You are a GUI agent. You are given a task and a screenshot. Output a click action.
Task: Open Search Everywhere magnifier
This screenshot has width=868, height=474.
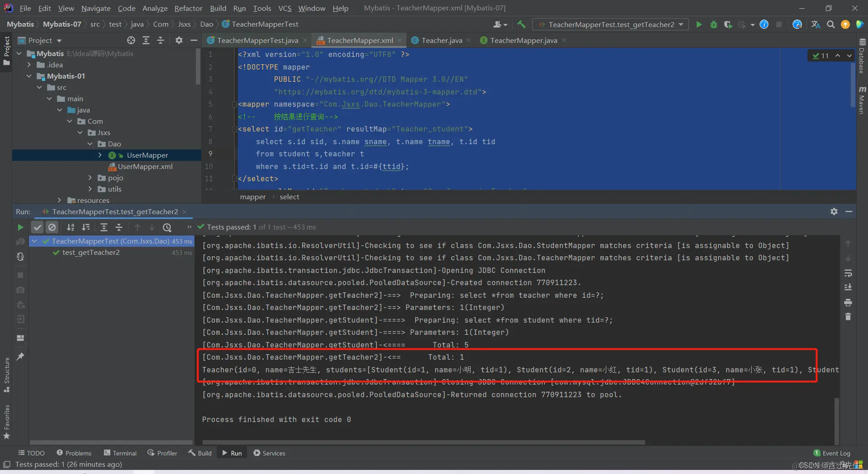click(x=830, y=24)
